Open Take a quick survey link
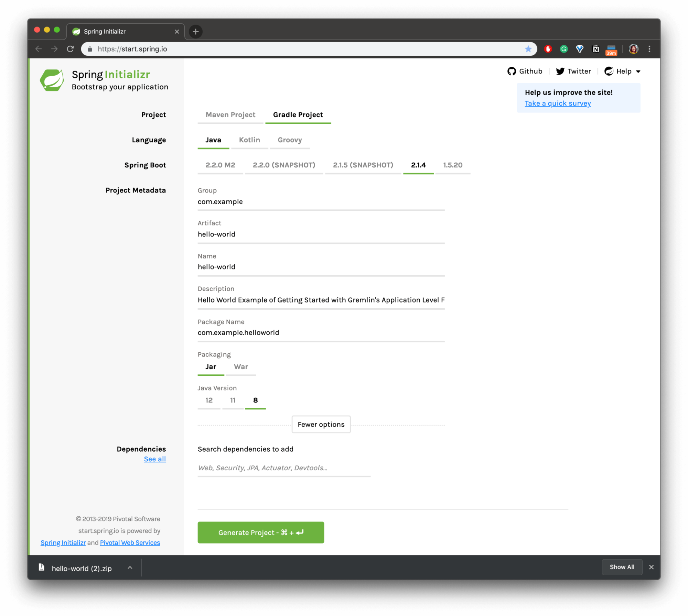 (558, 103)
